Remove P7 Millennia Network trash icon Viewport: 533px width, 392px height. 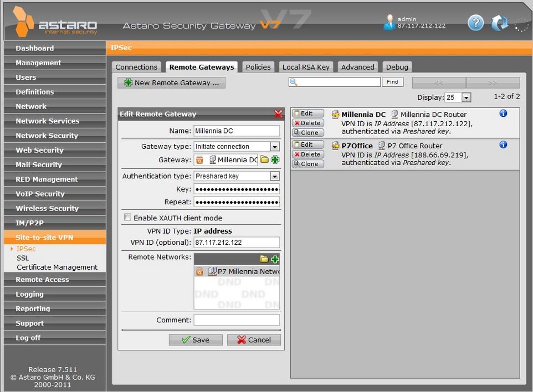pyautogui.click(x=199, y=271)
